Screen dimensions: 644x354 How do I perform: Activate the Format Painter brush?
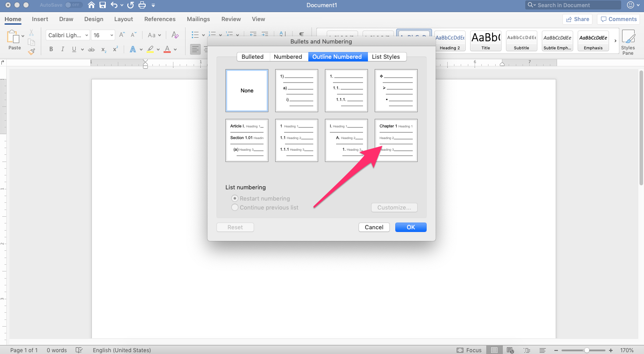pyautogui.click(x=31, y=52)
